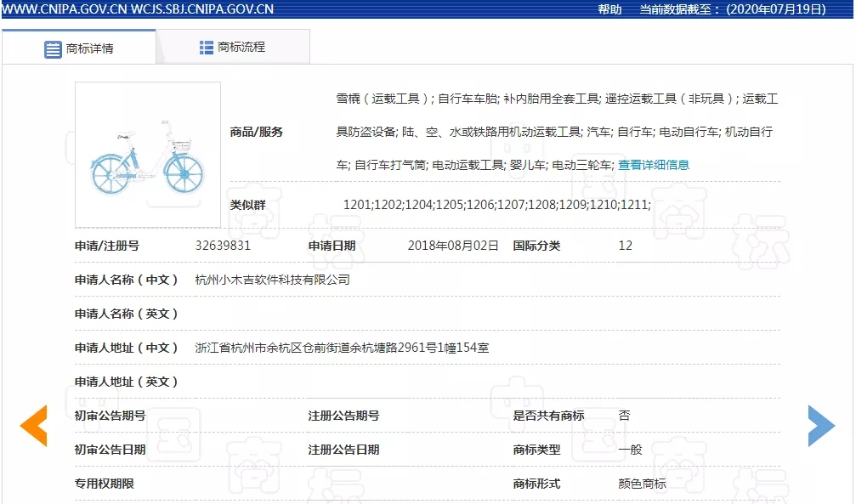Click applicant name 杭州小木吉软件科技有限公司
The width and height of the screenshot is (856, 504).
coord(272,280)
